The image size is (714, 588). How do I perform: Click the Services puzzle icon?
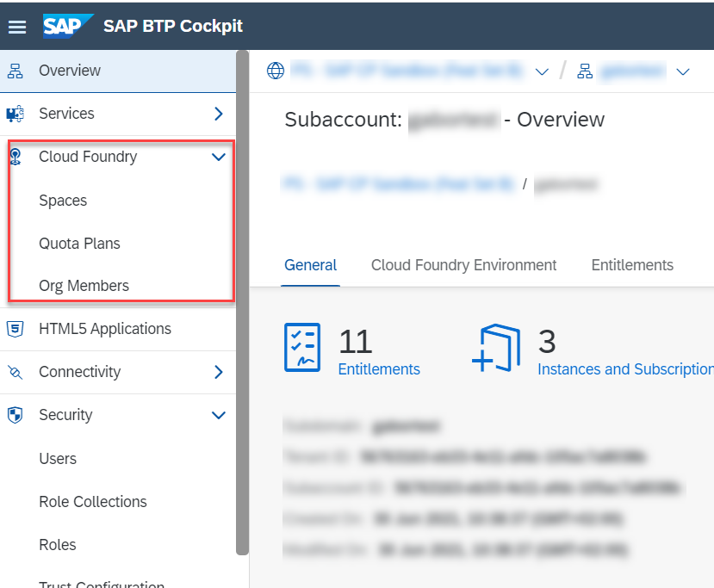click(15, 114)
